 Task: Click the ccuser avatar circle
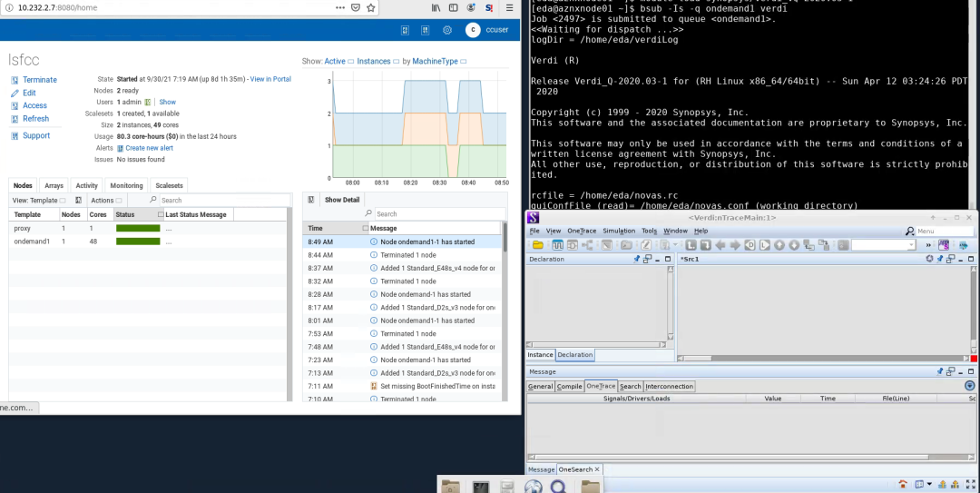click(x=473, y=30)
